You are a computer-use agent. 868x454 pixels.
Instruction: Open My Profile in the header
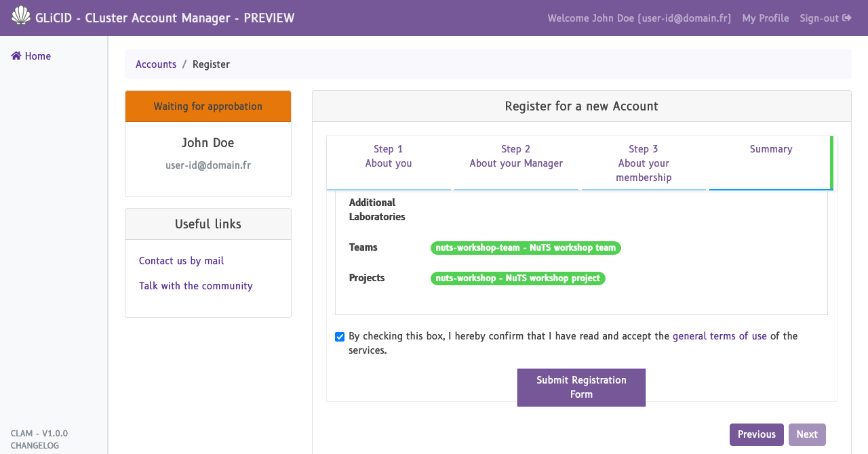coord(766,18)
